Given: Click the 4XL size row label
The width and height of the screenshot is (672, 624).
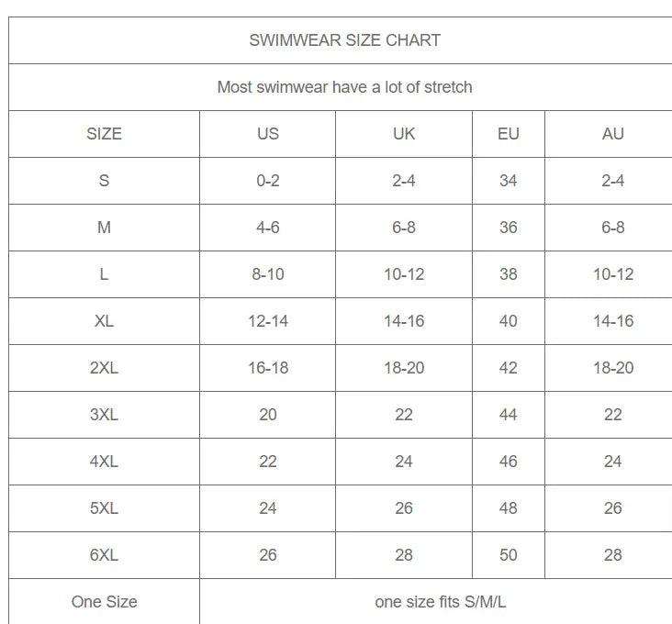Looking at the screenshot, I should pyautogui.click(x=104, y=462).
